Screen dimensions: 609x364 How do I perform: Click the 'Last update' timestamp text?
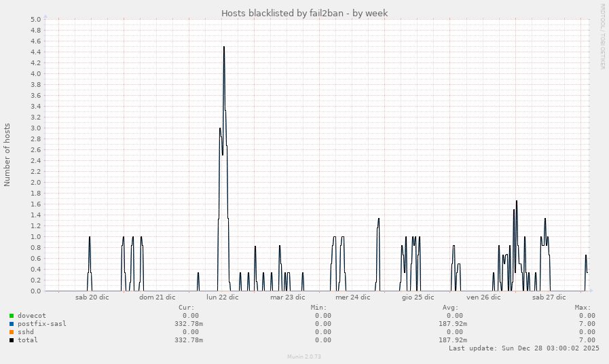[523, 348]
